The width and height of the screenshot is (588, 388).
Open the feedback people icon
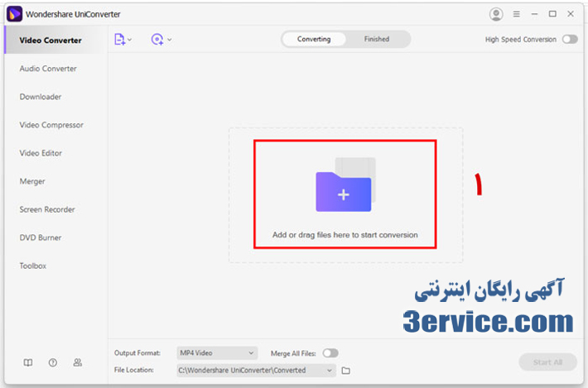tap(78, 362)
